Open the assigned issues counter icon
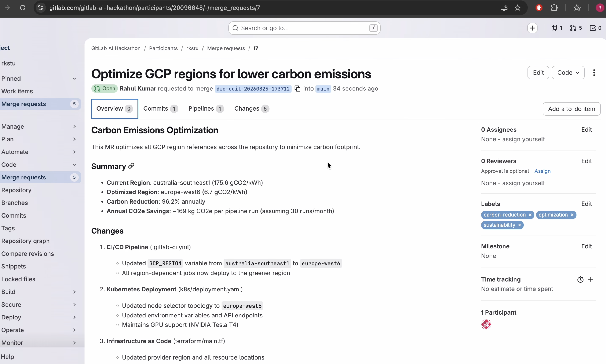The height and width of the screenshot is (364, 606). 557,28
